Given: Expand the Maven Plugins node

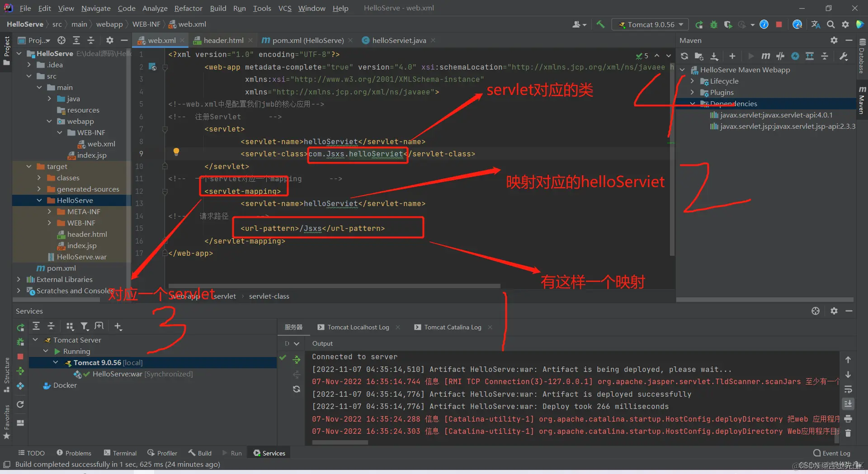Looking at the screenshot, I should pos(692,92).
